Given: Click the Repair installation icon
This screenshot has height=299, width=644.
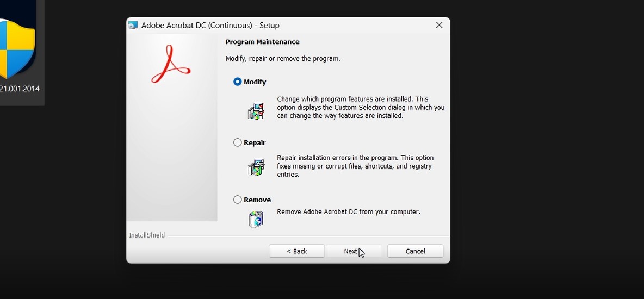Looking at the screenshot, I should [x=256, y=167].
